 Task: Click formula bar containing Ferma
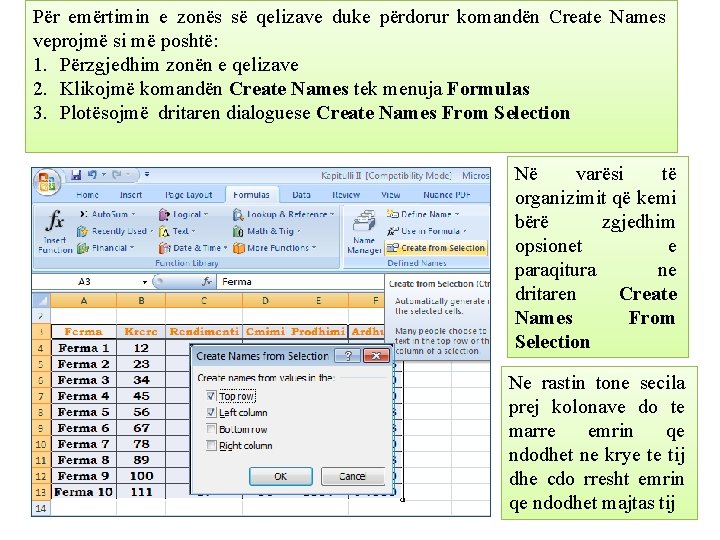pyautogui.click(x=300, y=281)
